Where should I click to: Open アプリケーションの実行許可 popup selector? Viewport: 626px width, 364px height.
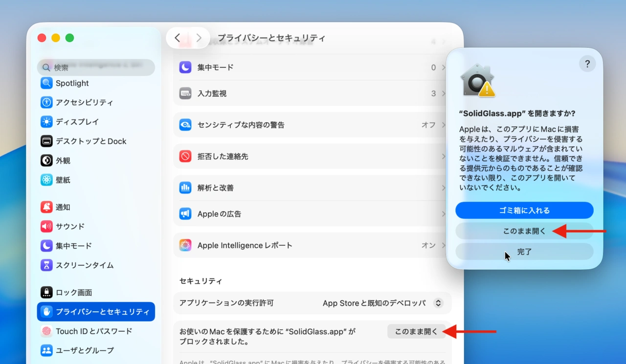[x=438, y=303]
